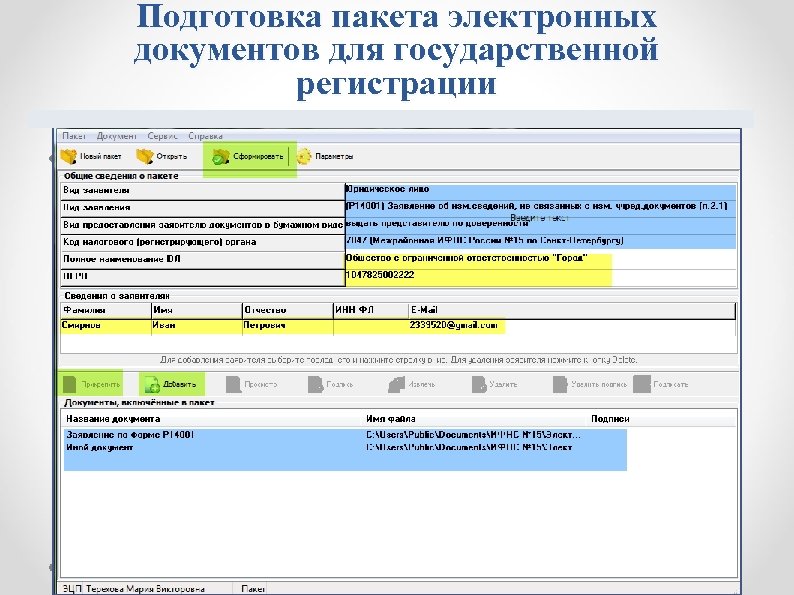Select the name cell Иван
The width and height of the screenshot is (794, 595).
(197, 326)
